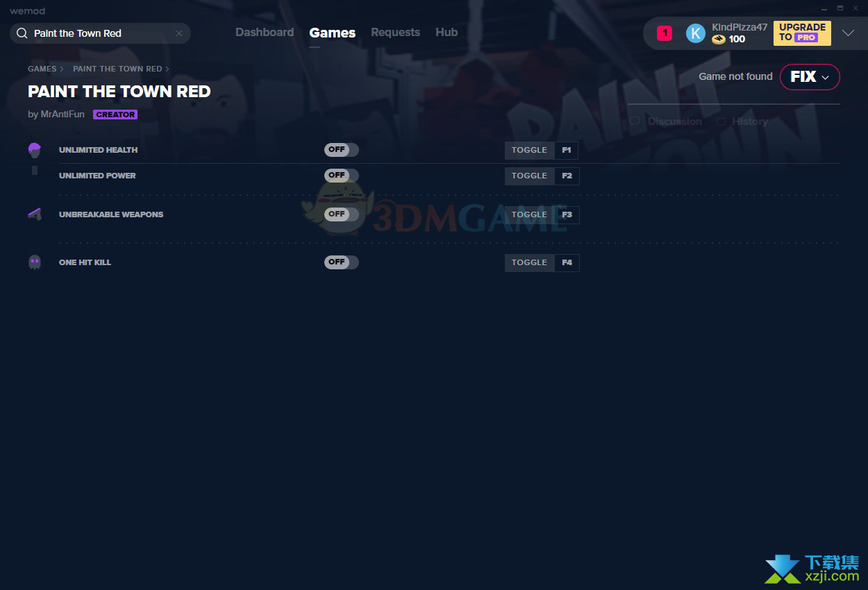The height and width of the screenshot is (590, 868).
Task: Click the UNLIMITED POWER label
Action: point(97,176)
